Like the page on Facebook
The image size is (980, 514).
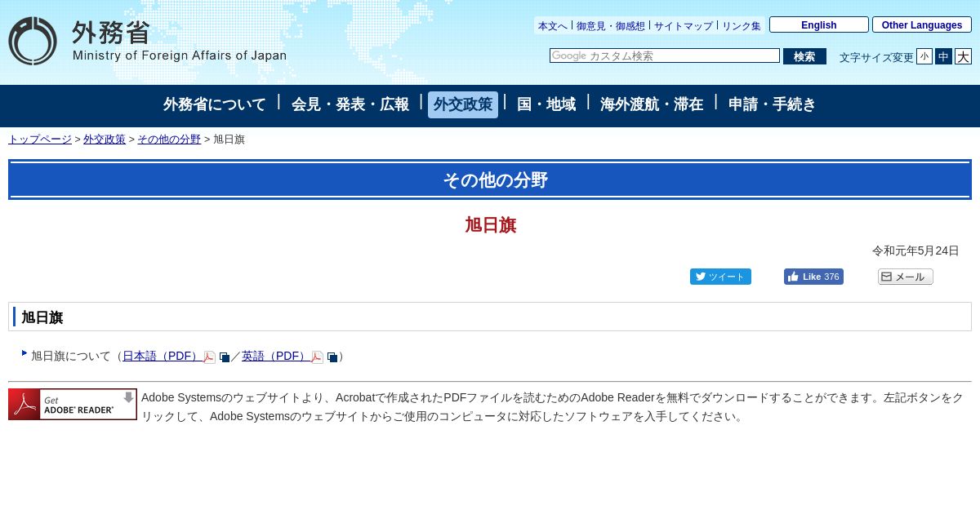(x=813, y=277)
